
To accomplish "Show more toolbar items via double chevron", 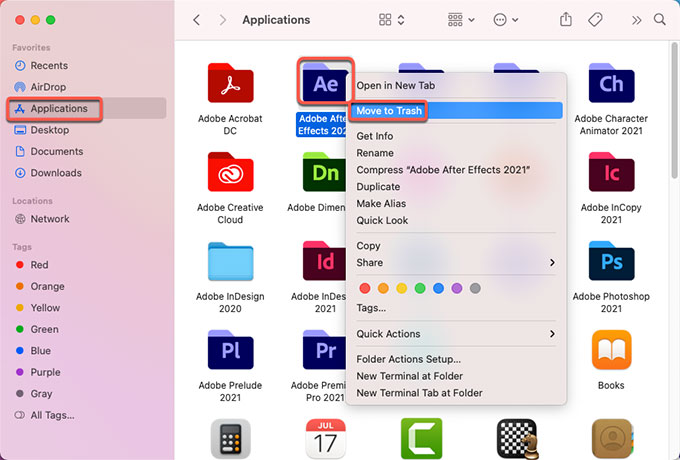I will pos(636,20).
